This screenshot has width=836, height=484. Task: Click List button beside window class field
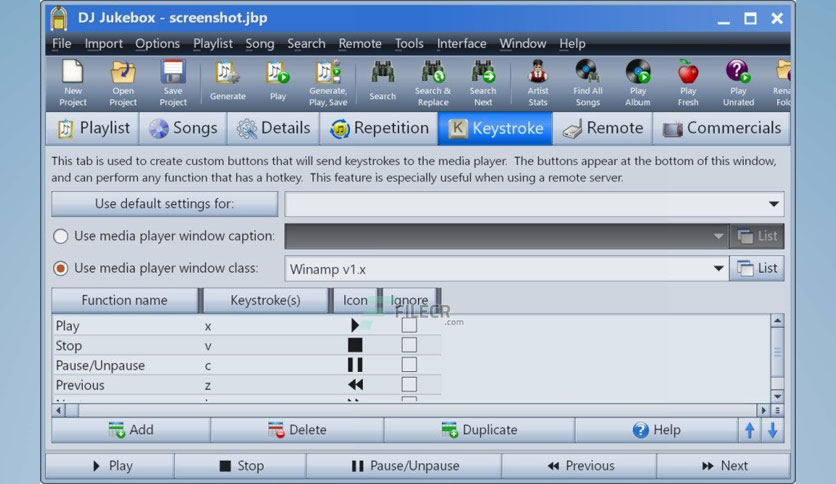(757, 268)
